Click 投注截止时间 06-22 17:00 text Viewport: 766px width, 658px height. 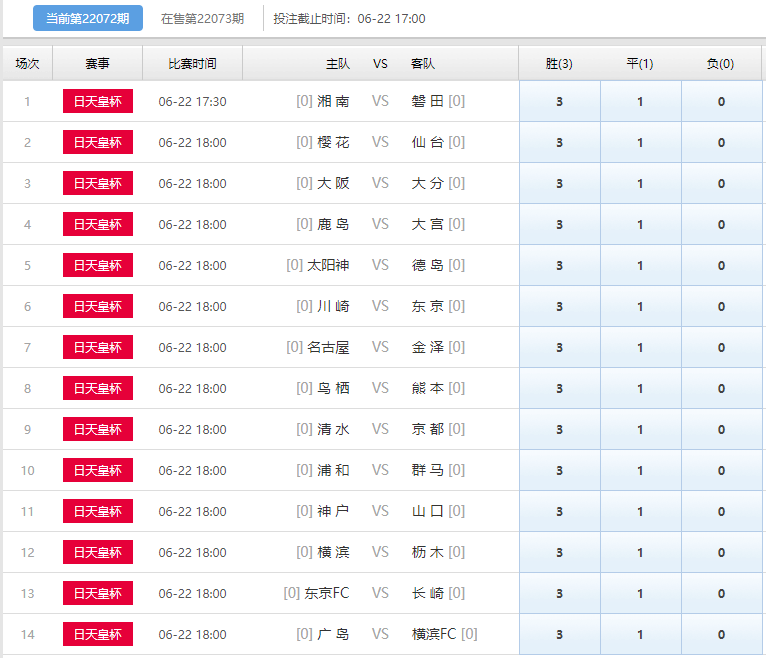coord(349,19)
